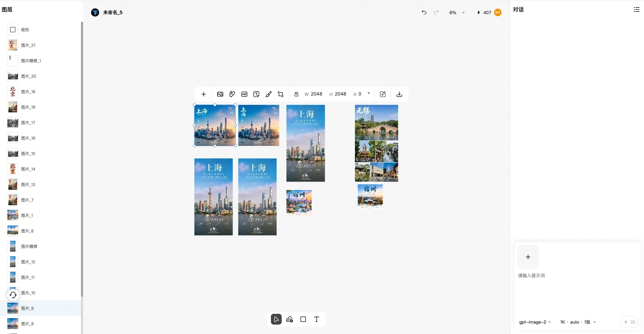Click the HD upscale icon

244,94
